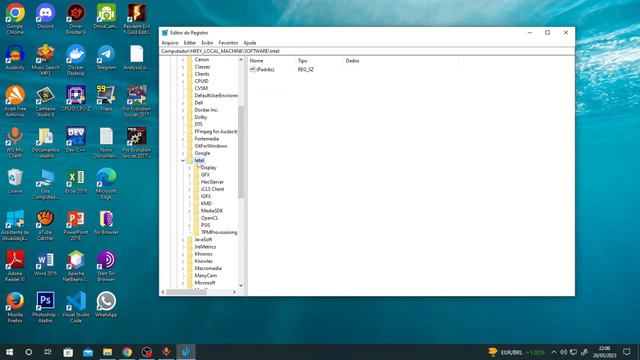
Task: Select the Khronos registry key
Action: tap(204, 254)
